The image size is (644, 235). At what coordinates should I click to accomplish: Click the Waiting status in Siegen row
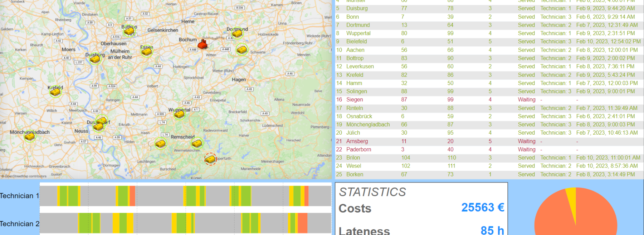tap(527, 100)
